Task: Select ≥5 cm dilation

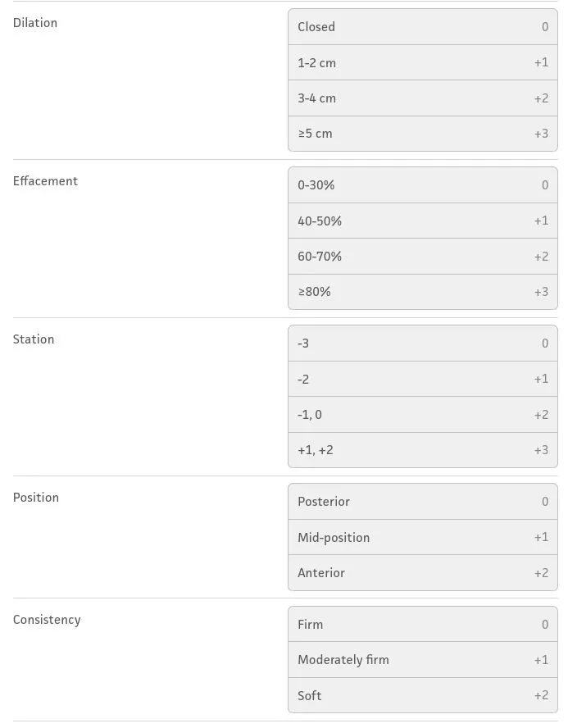Action: (422, 134)
